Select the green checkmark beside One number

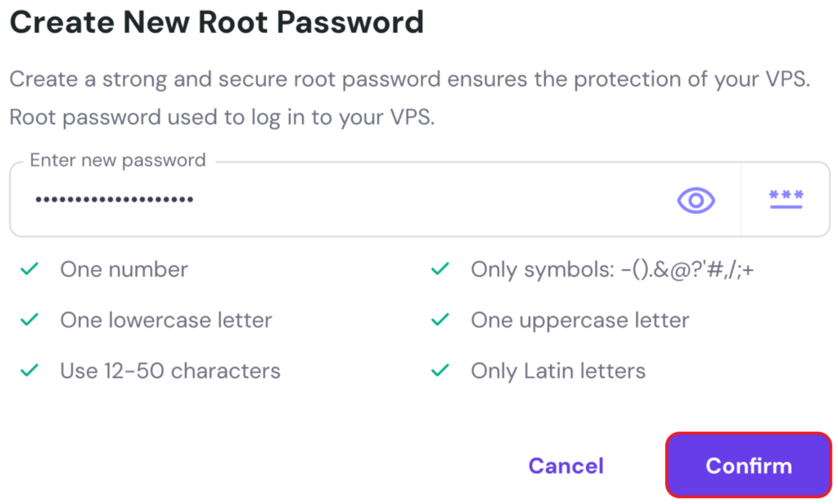click(x=29, y=268)
